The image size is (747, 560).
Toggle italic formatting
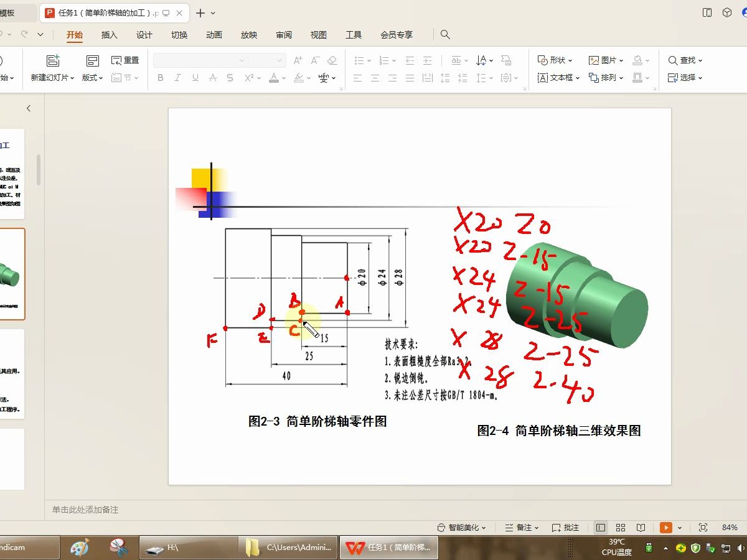pos(177,77)
